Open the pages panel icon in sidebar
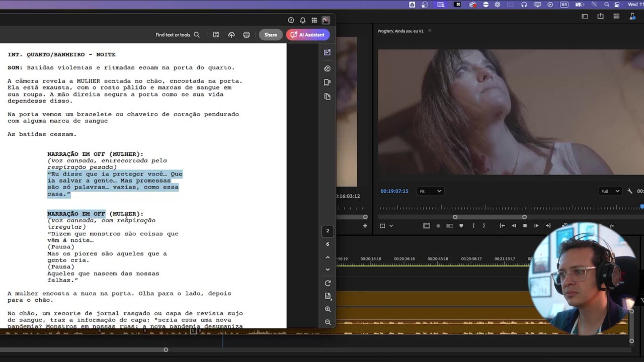Image resolution: width=644 pixels, height=362 pixels. (328, 97)
